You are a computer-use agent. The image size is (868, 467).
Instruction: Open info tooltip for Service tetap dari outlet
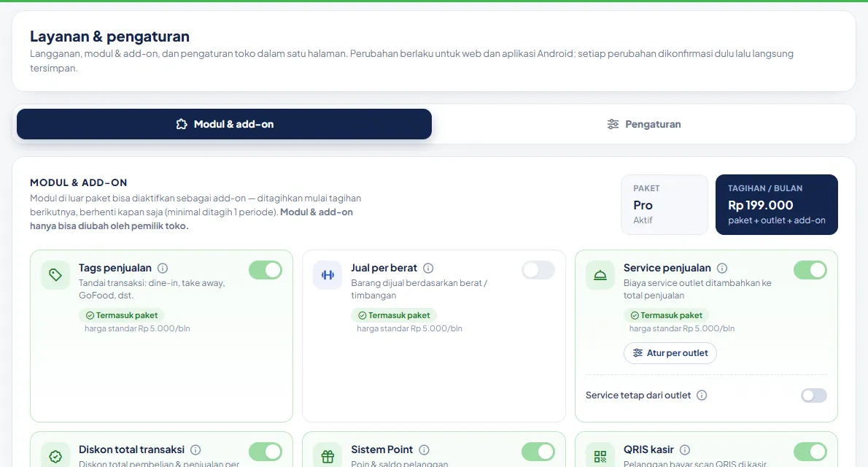pos(702,395)
